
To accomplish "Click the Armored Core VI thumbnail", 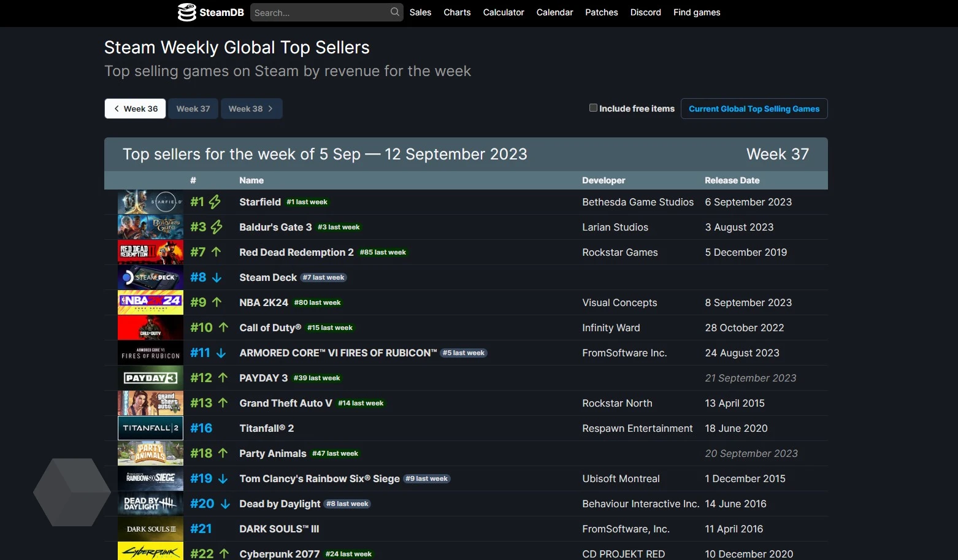I will 150,353.
